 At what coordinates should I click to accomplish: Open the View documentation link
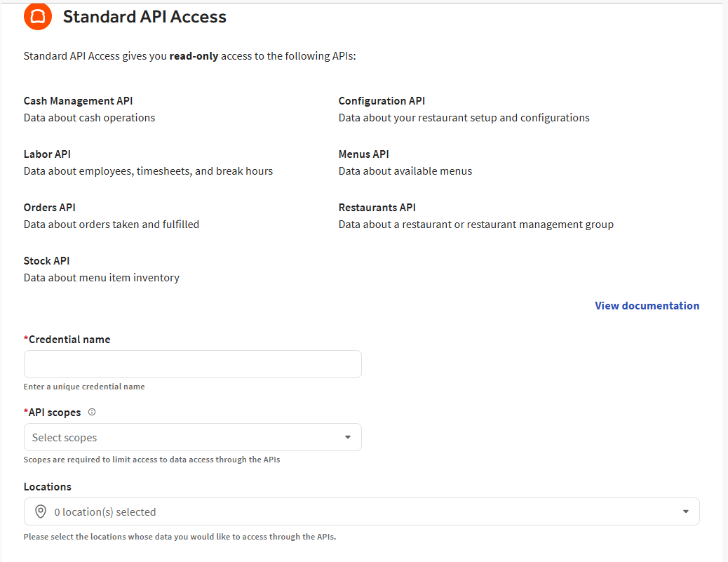[x=647, y=306]
